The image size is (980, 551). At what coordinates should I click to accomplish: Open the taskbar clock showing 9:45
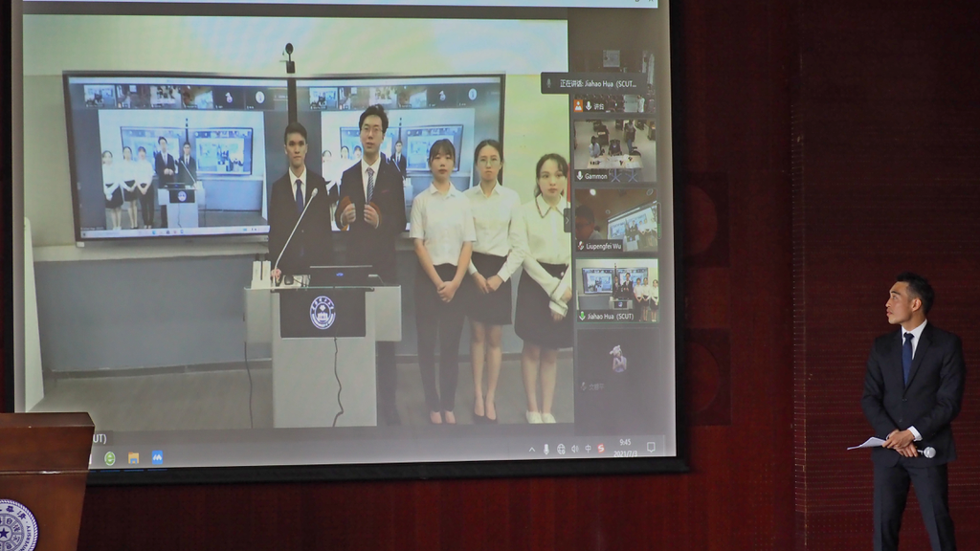pyautogui.click(x=625, y=447)
